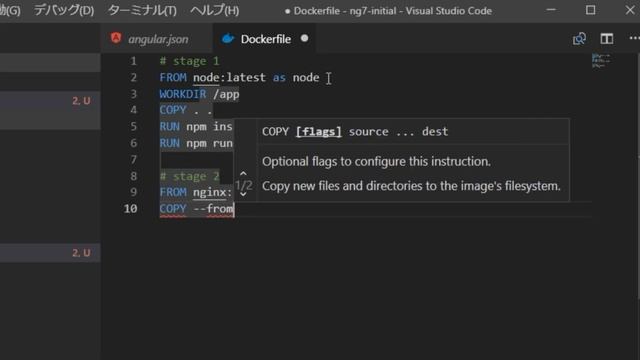The height and width of the screenshot is (360, 640).
Task: Click 'RUN npm ins' on line 5
Action: coord(196,127)
